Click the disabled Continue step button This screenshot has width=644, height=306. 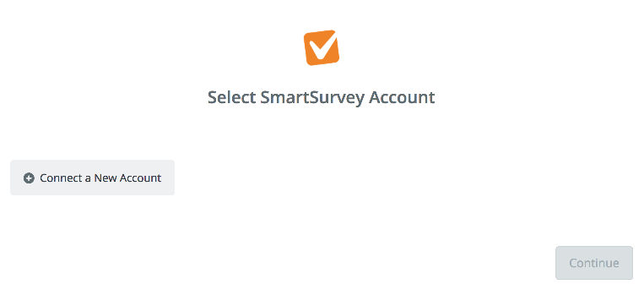point(594,263)
